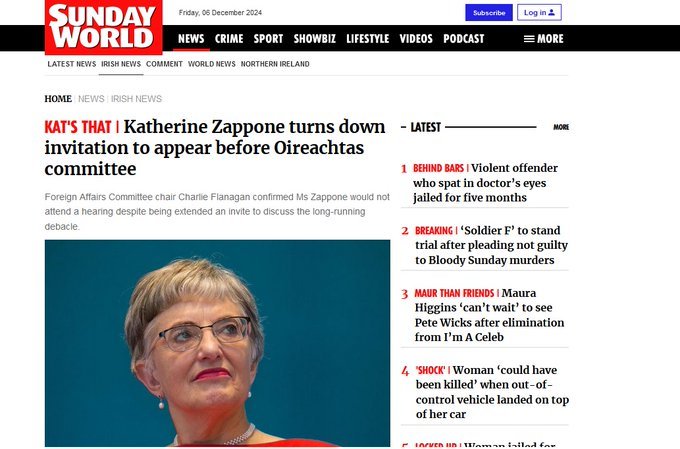Read the 'Soldier F' breaking story
Image resolution: width=680 pixels, height=449 pixels.
click(x=491, y=245)
